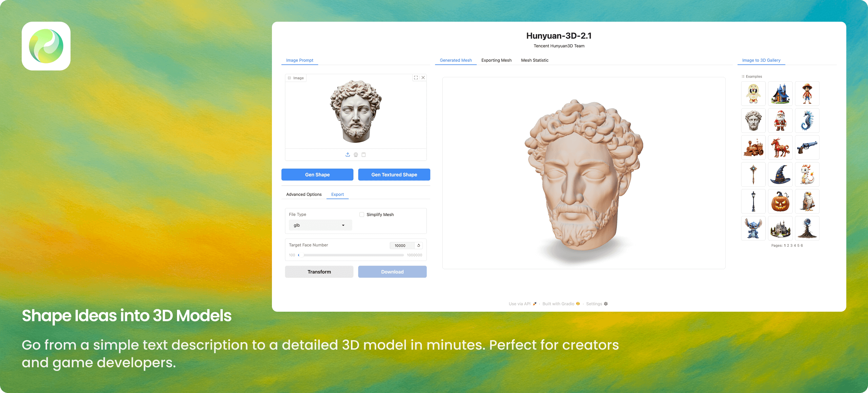Select the revolver gun example thumbnail
Screen dimensions: 868x393
(807, 147)
